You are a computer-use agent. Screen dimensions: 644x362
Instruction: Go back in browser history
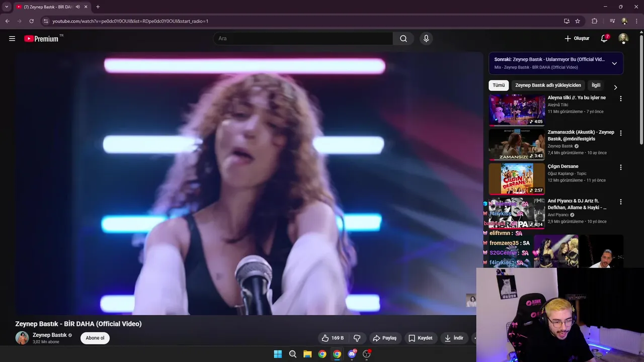click(8, 21)
